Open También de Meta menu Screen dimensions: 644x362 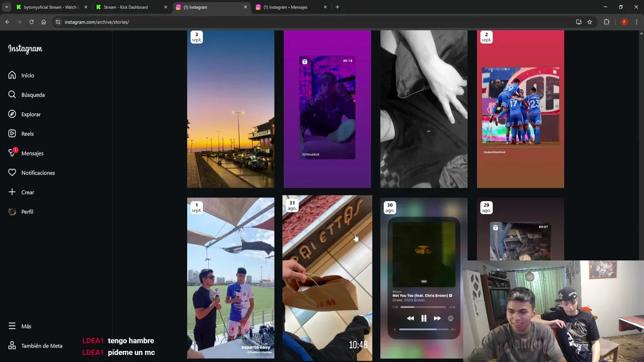(x=36, y=346)
